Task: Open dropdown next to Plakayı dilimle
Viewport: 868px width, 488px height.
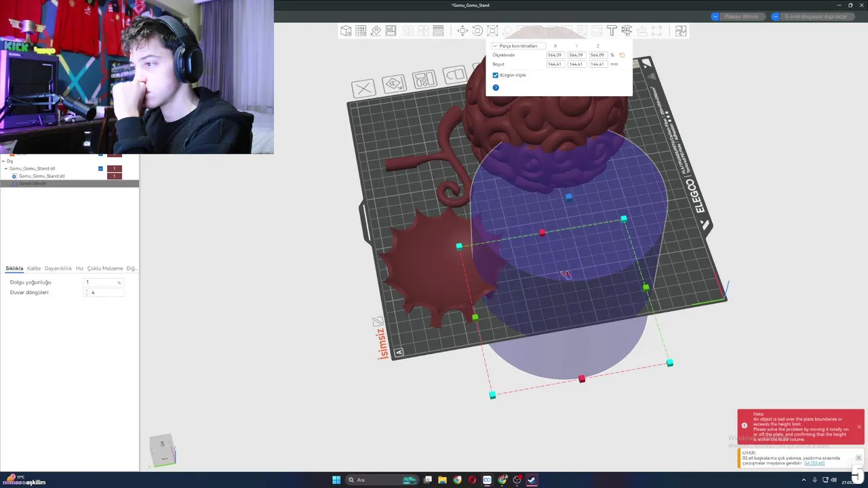Action: pos(715,16)
